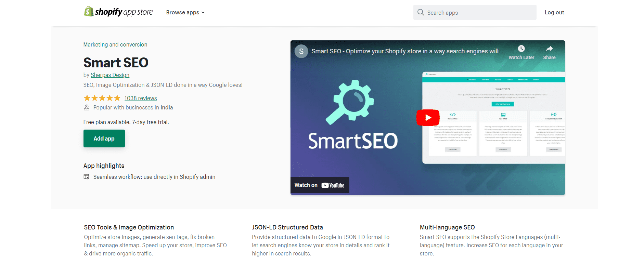Click 'Seamless workflow: use directly in Shopify admin'
The width and height of the screenshot is (644, 278).
(x=154, y=177)
